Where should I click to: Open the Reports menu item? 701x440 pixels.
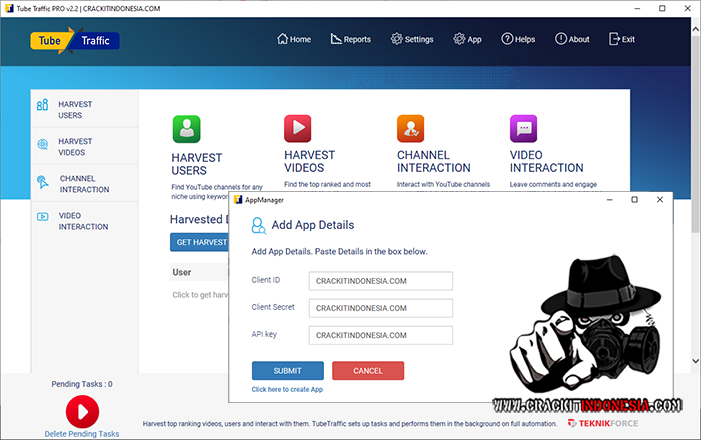[350, 40]
